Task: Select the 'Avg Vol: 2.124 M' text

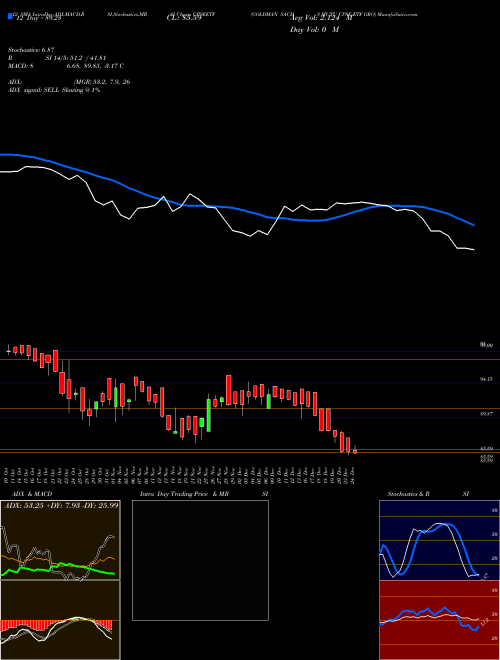Action: (x=321, y=18)
